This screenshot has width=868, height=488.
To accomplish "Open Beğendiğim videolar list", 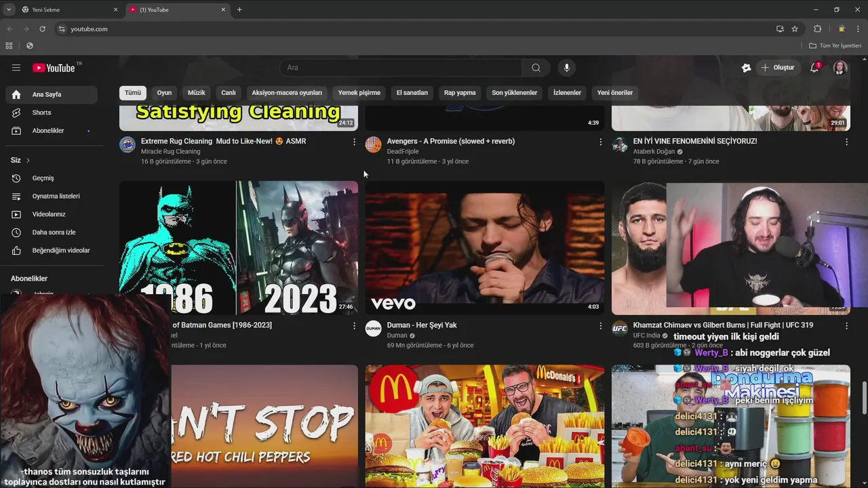I will 52,251.
